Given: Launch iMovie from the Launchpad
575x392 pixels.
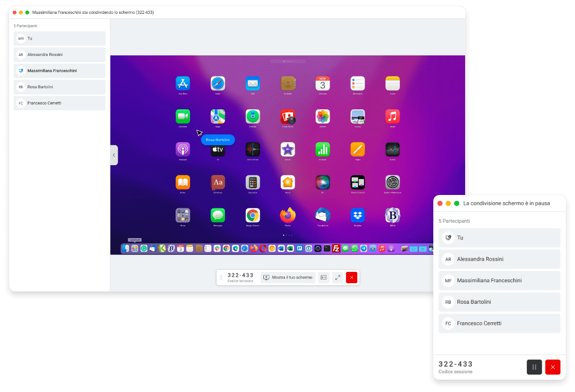Looking at the screenshot, I should coord(288,149).
